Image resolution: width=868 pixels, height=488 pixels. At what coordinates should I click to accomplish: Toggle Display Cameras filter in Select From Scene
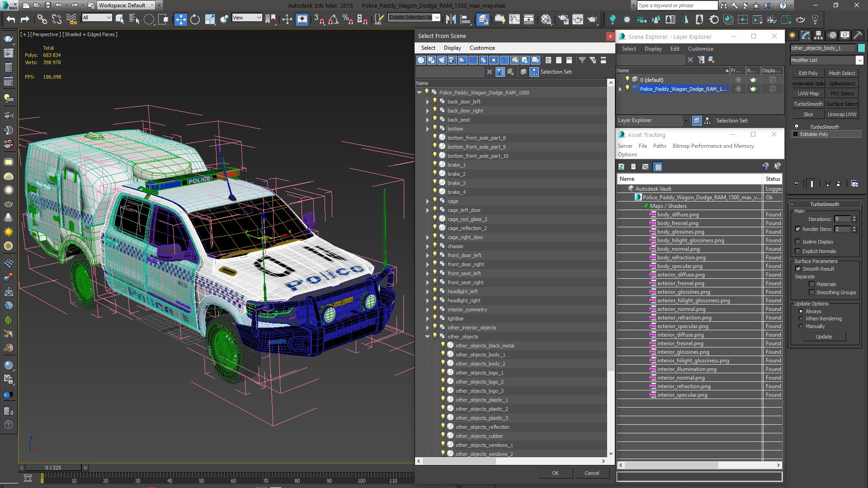(x=452, y=60)
